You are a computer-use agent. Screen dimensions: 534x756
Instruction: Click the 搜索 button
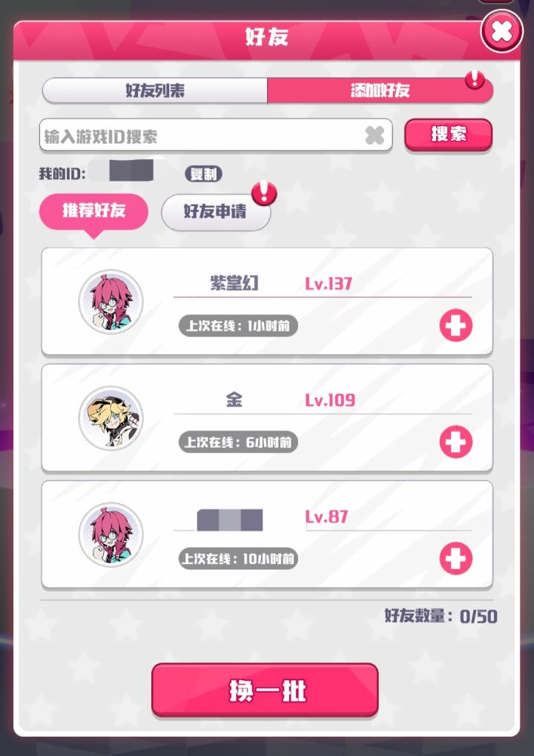coord(448,134)
